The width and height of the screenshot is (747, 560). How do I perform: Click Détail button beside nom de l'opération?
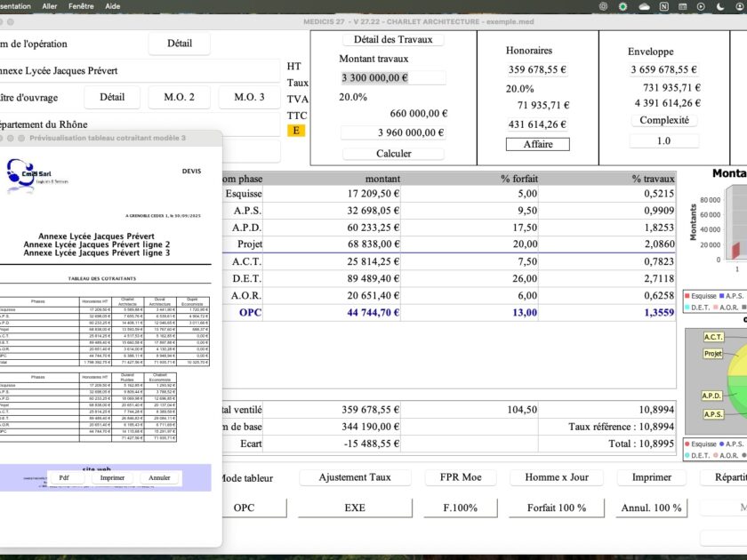click(x=179, y=44)
